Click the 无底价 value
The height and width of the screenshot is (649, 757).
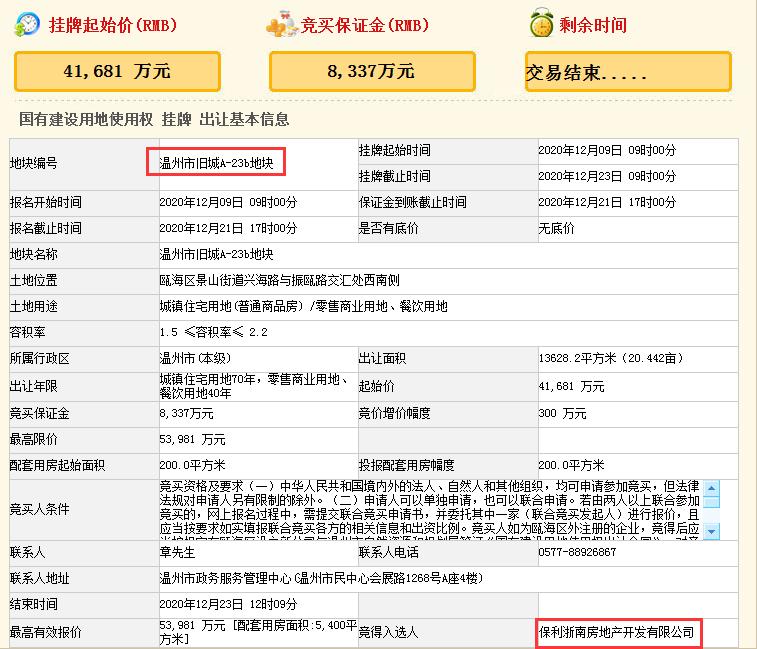click(x=556, y=228)
